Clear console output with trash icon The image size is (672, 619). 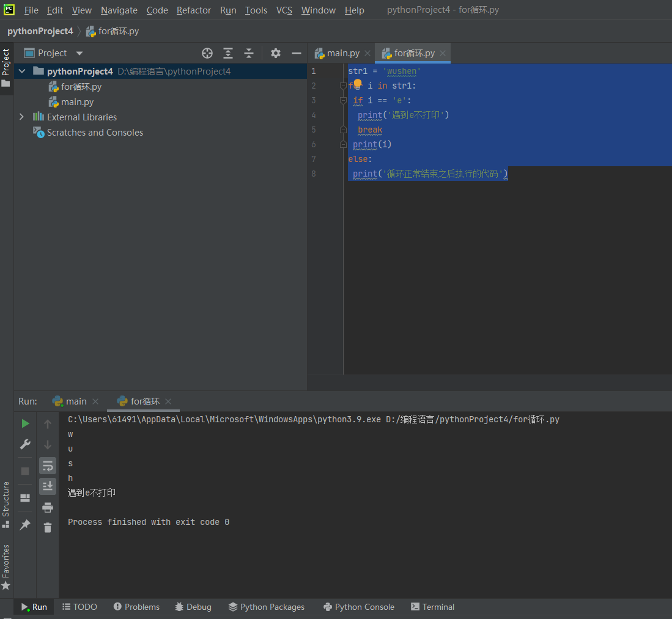48,528
